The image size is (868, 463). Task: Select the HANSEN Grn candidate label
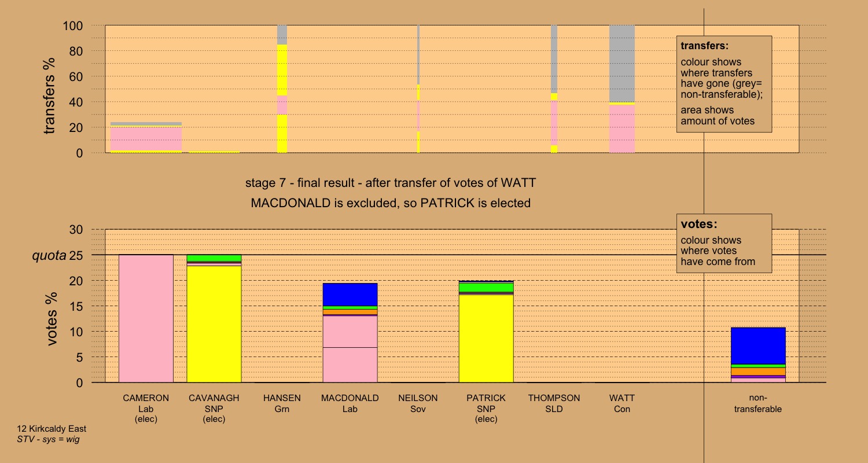(x=282, y=403)
